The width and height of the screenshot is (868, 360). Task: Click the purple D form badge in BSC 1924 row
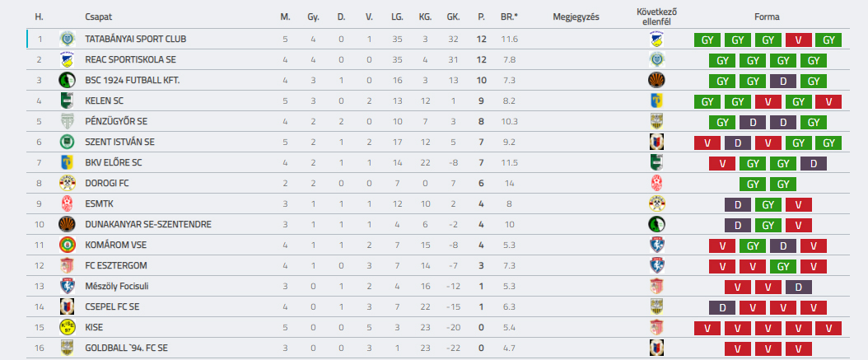pos(782,80)
